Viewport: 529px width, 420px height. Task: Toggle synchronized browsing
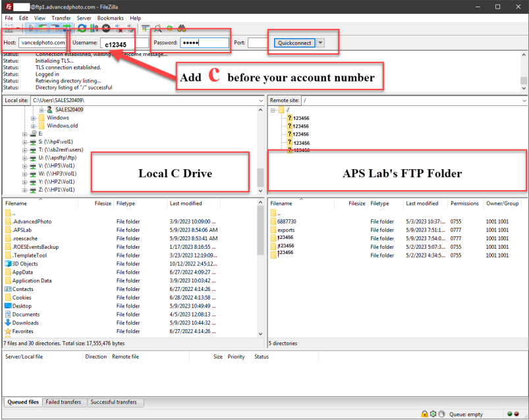point(170,28)
